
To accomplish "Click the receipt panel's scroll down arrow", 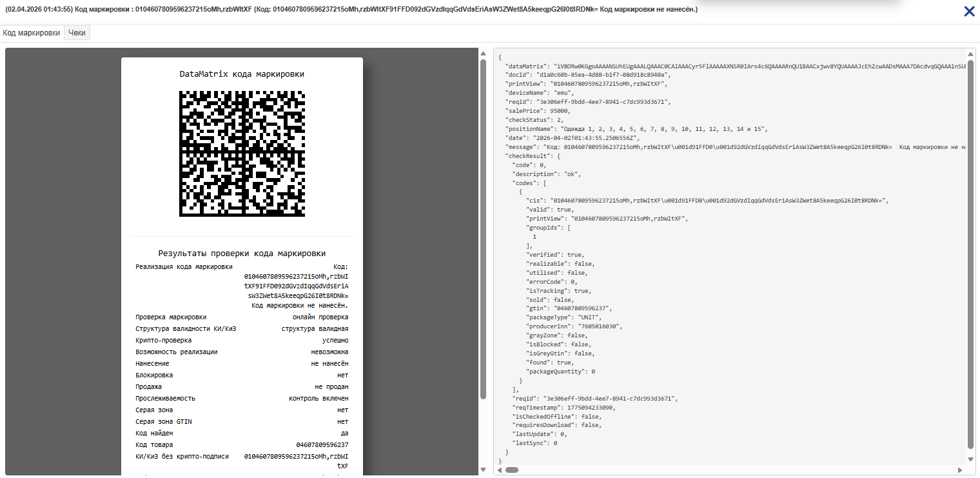I will [x=484, y=469].
